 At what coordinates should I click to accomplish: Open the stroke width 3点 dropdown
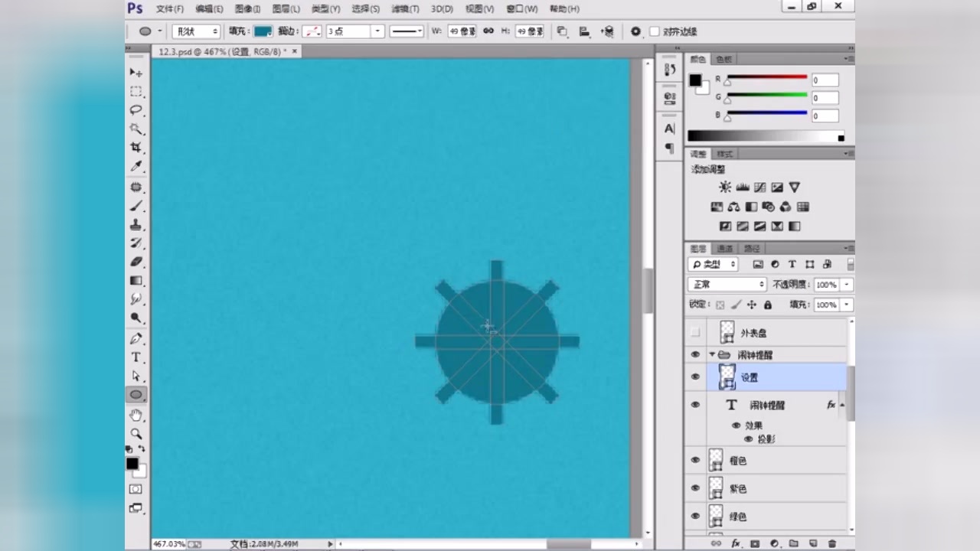(377, 31)
